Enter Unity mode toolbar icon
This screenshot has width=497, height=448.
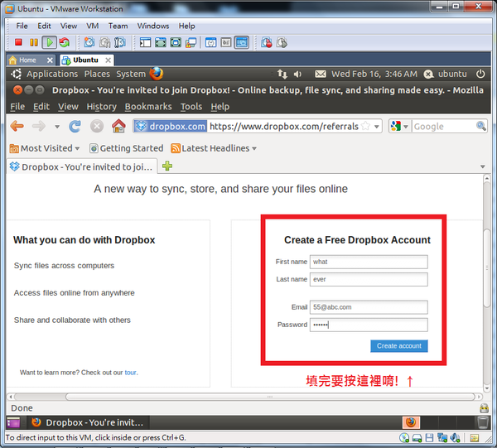tap(191, 42)
